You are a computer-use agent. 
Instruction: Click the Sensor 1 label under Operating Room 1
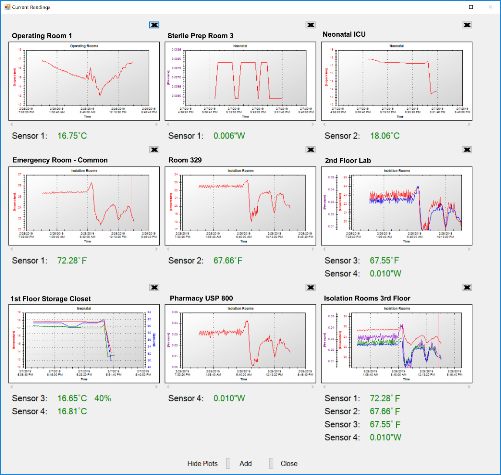point(30,136)
